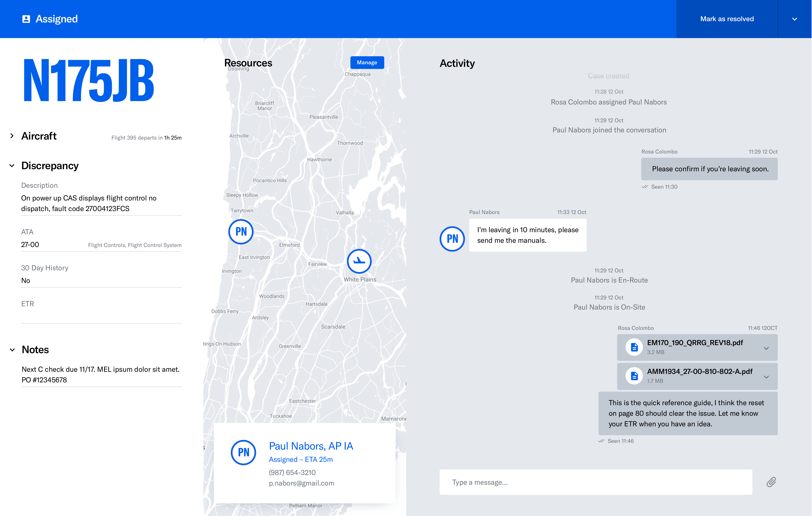Collapse the Discrepancy section

point(12,166)
